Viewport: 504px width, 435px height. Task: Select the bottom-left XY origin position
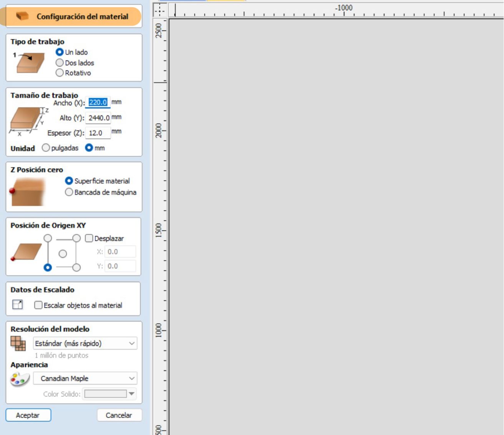(x=48, y=267)
